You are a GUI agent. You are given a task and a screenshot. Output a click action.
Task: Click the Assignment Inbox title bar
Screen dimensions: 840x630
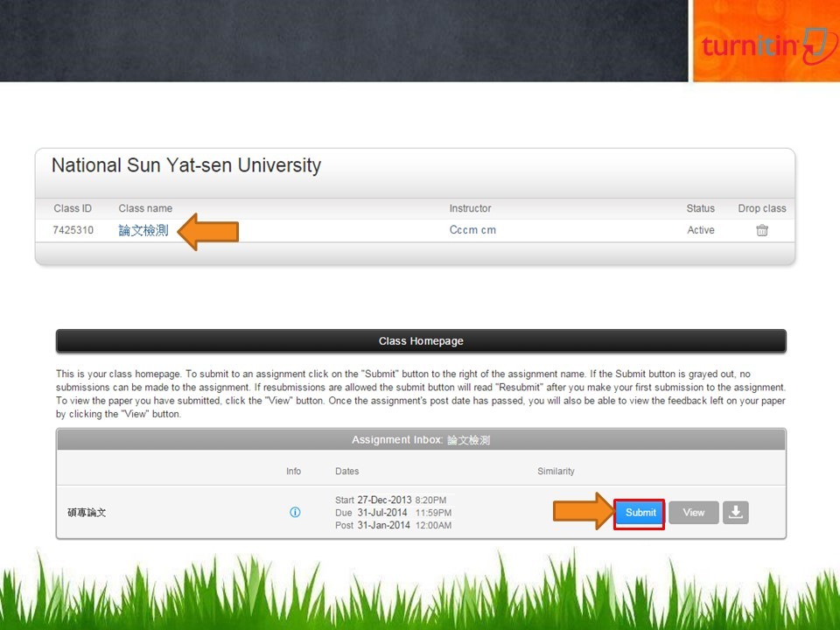[x=421, y=440]
